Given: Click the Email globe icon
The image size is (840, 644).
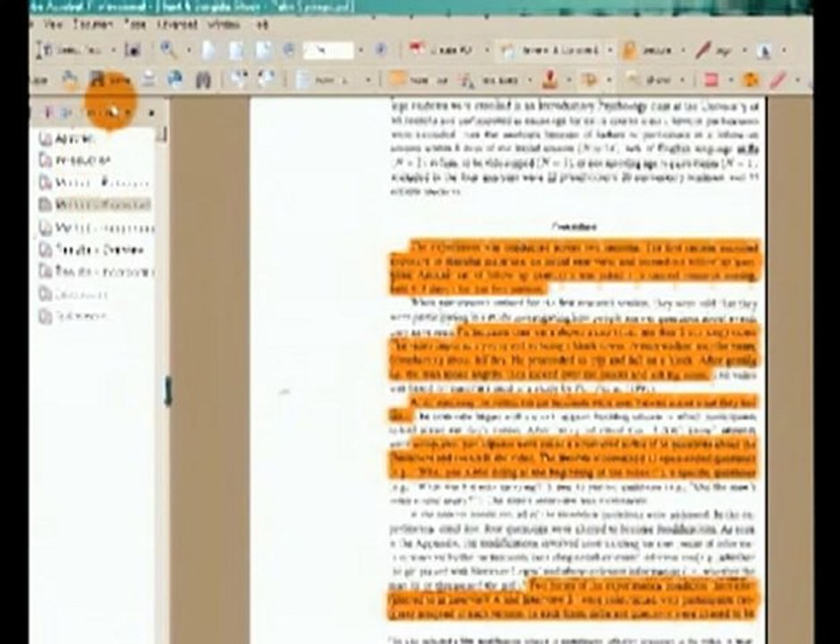Looking at the screenshot, I should click(x=174, y=80).
